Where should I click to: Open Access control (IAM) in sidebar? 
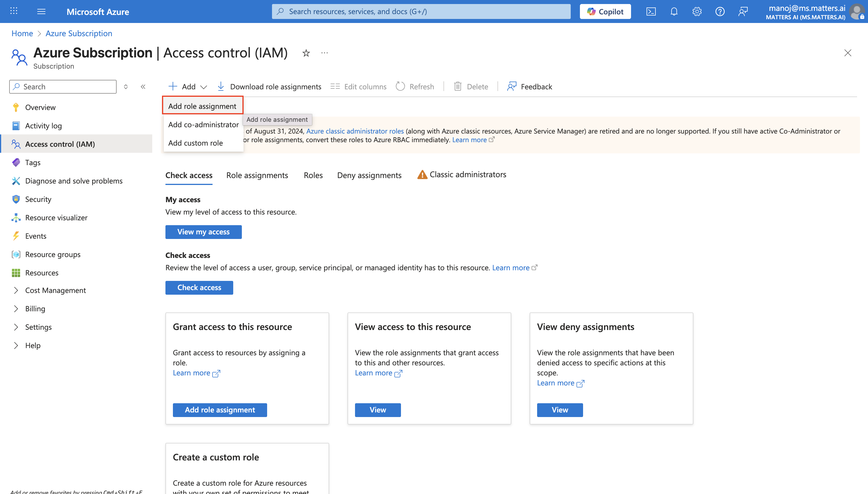[77, 144]
